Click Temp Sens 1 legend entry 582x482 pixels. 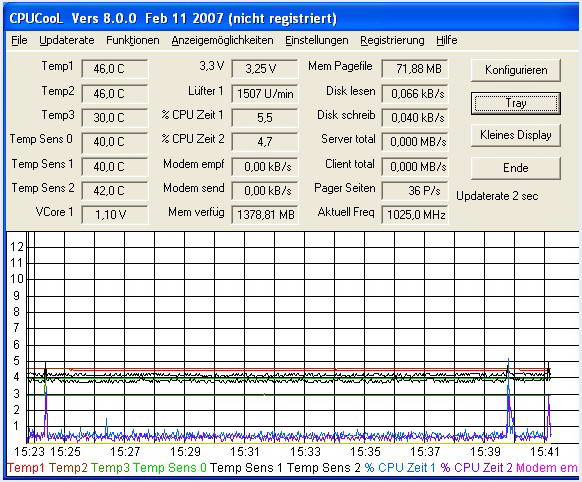click(x=246, y=468)
